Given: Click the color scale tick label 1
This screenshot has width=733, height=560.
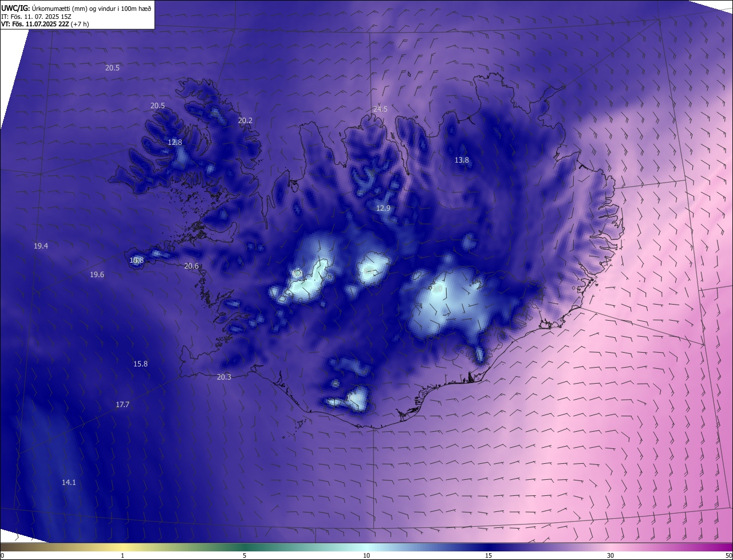Looking at the screenshot, I should [x=123, y=555].
